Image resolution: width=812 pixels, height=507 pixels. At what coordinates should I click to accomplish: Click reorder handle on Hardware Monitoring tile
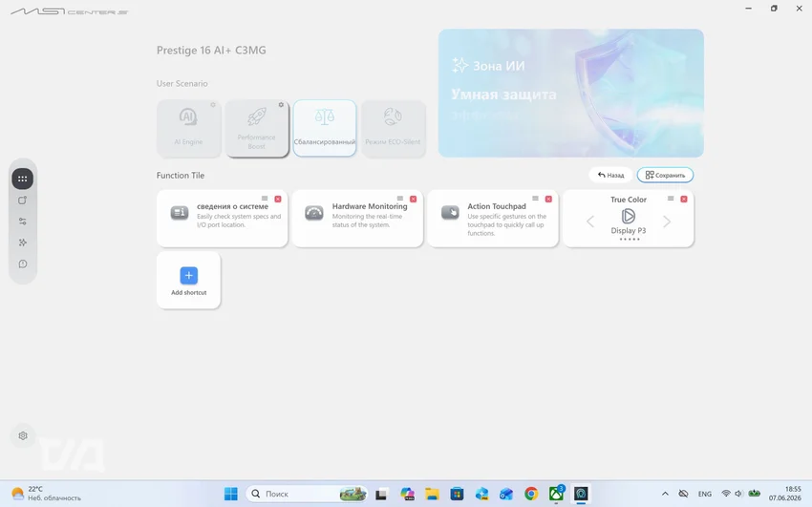click(x=399, y=199)
